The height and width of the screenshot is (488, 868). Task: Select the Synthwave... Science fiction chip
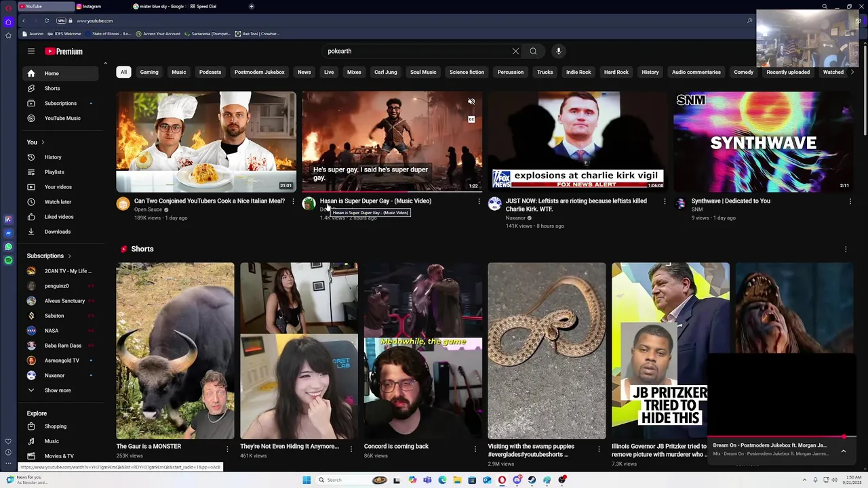coord(467,72)
